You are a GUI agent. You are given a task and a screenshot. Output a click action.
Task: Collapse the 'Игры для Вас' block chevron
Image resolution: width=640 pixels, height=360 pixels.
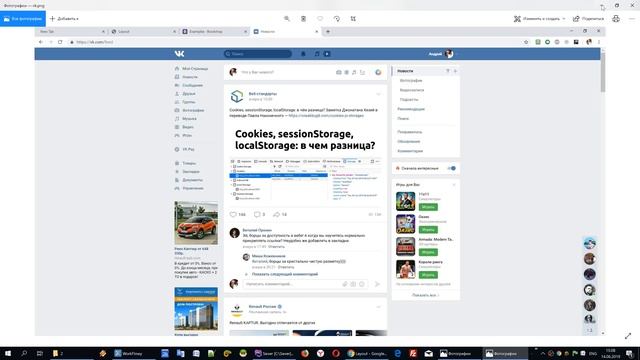point(454,185)
